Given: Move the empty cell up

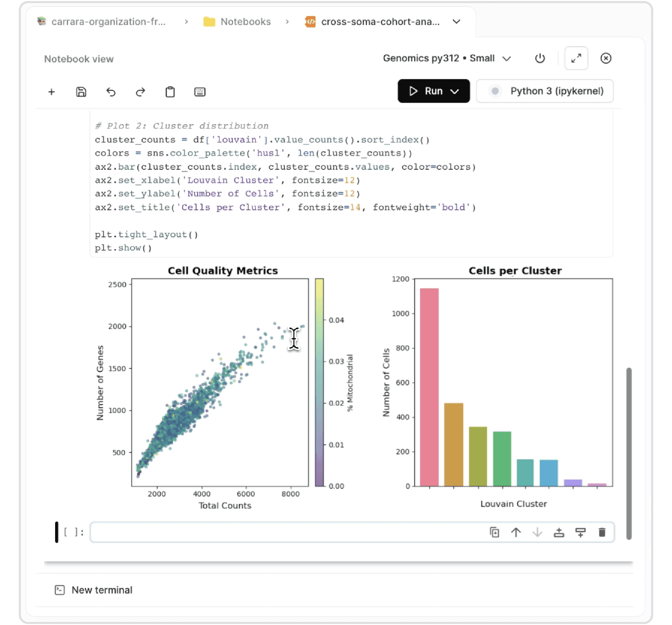Looking at the screenshot, I should pos(516,532).
